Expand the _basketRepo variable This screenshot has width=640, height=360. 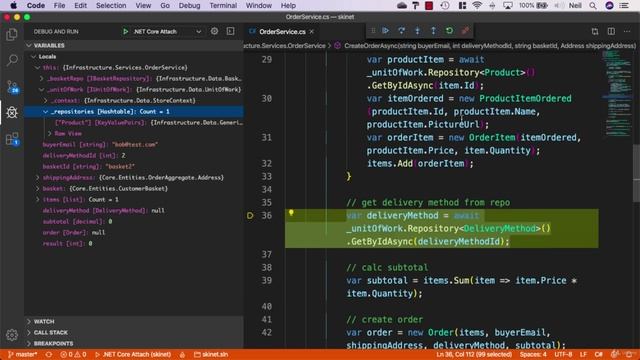[42, 78]
